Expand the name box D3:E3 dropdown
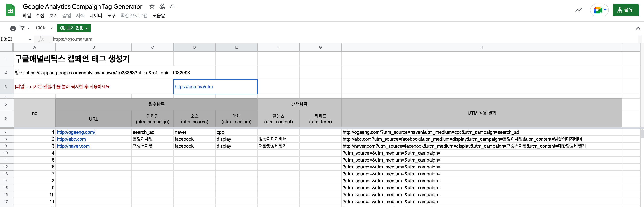Screen dimensions: 644x207 (30, 39)
